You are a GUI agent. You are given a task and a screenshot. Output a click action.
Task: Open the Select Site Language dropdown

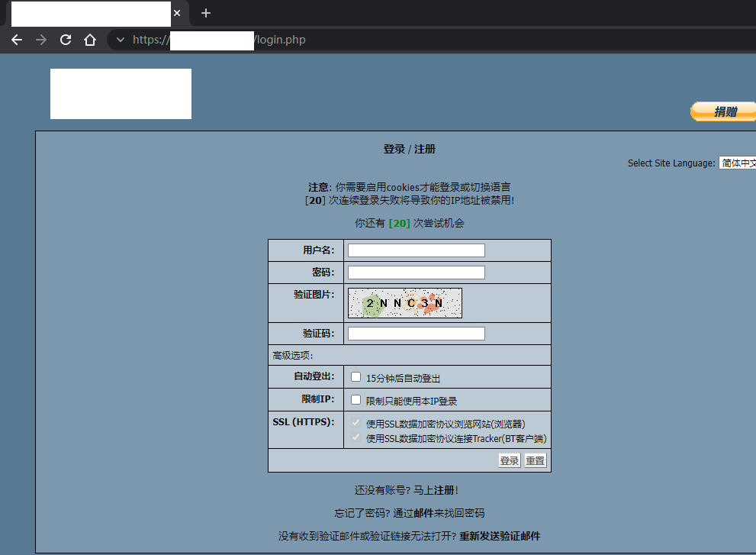click(737, 163)
